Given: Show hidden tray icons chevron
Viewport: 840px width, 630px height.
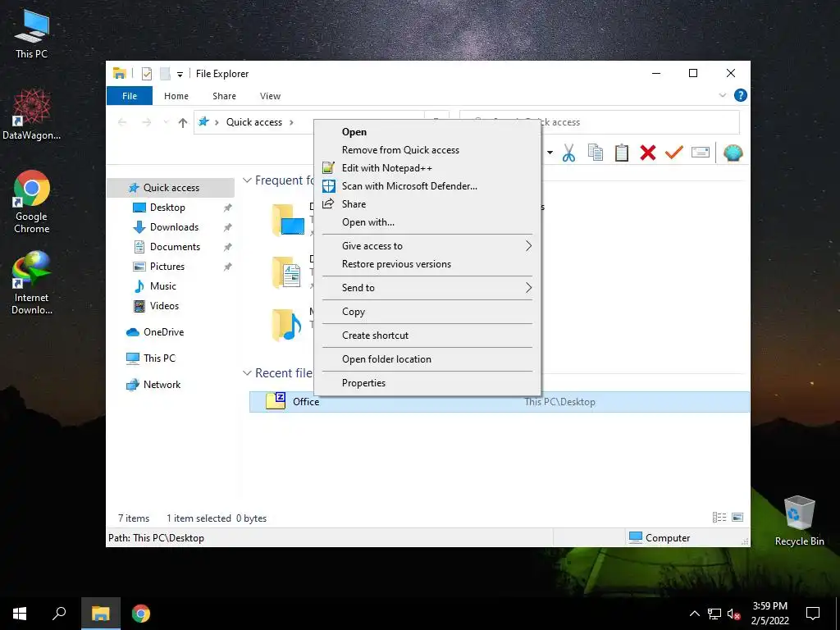Looking at the screenshot, I should [x=694, y=614].
